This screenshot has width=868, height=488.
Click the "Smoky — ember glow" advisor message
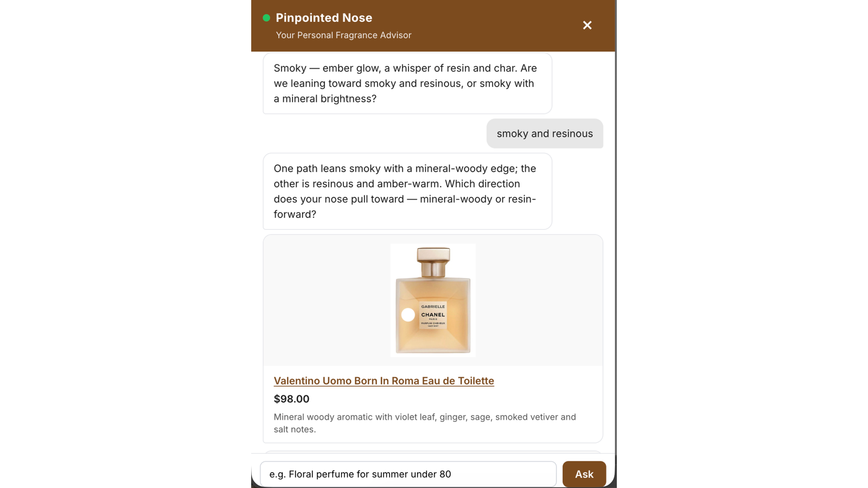pos(407,84)
